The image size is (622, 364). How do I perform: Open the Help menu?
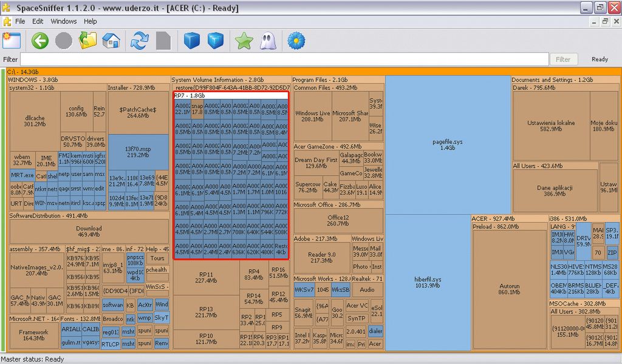(91, 21)
